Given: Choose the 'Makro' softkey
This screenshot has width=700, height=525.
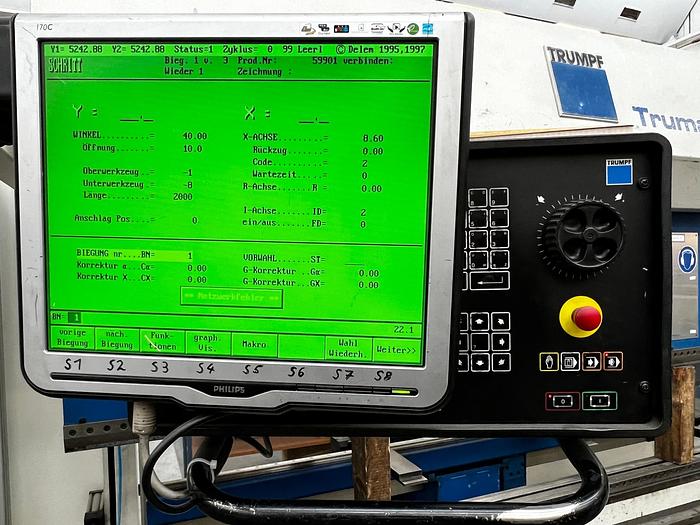Looking at the screenshot, I should pyautogui.click(x=254, y=345).
